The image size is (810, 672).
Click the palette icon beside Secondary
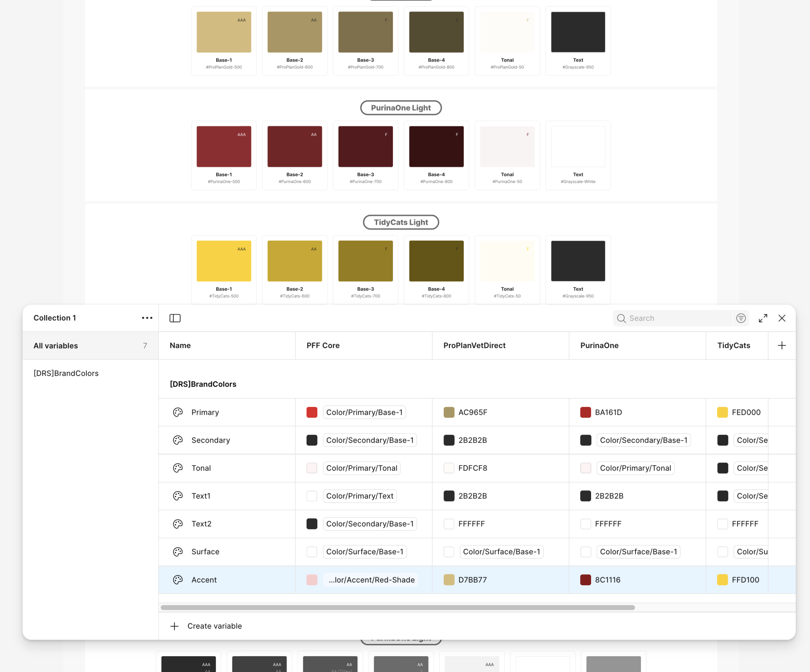coord(178,440)
